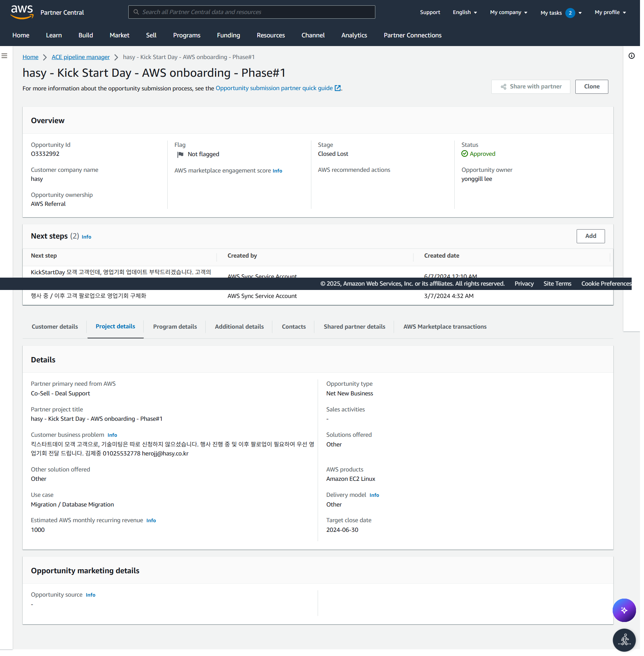
Task: Open the purple AI assistant sparkle button
Action: click(x=624, y=610)
